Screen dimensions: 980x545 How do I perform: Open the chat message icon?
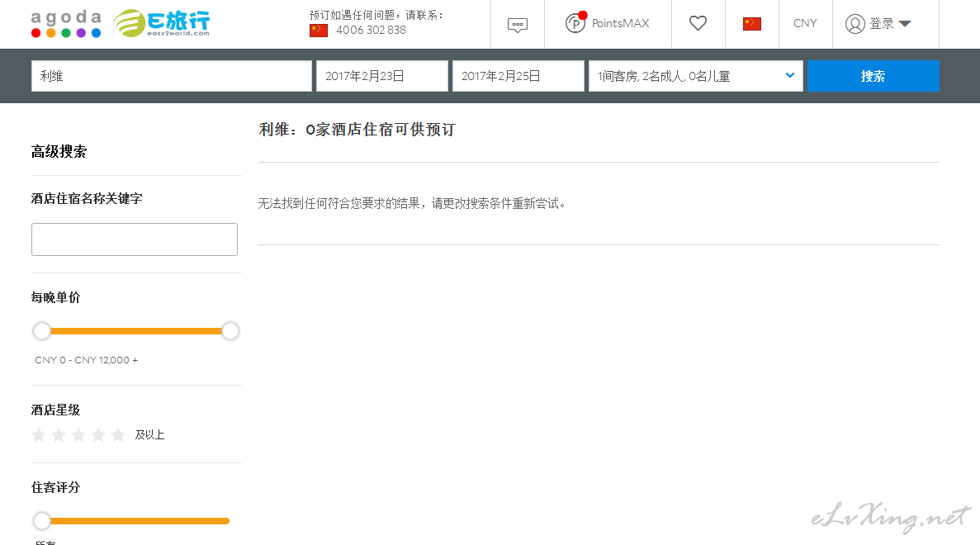518,25
